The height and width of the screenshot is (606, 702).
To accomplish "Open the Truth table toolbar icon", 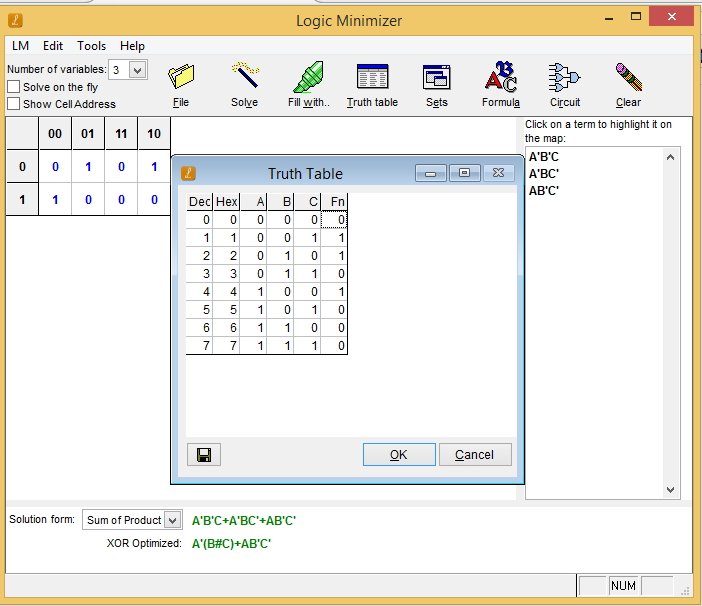I will (372, 85).
